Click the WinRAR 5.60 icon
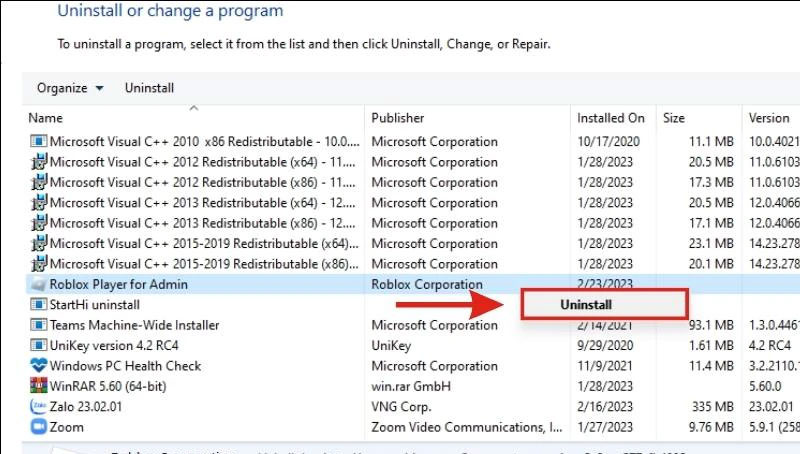Screen dimensions: 800x454 point(39,386)
